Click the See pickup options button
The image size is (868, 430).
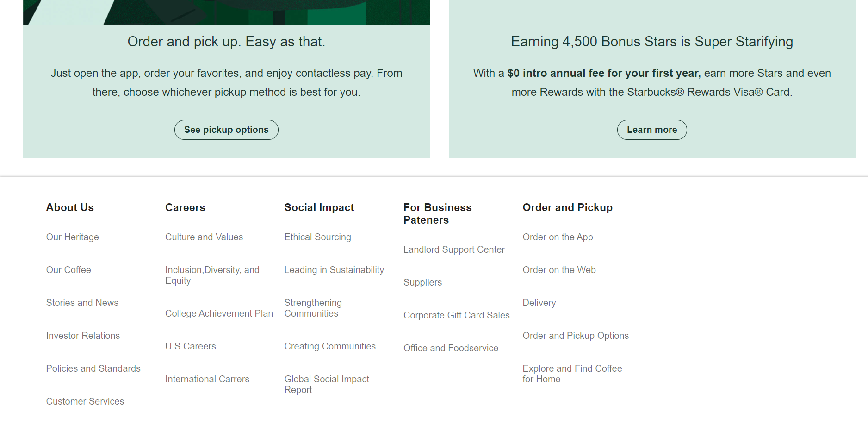coord(226,130)
